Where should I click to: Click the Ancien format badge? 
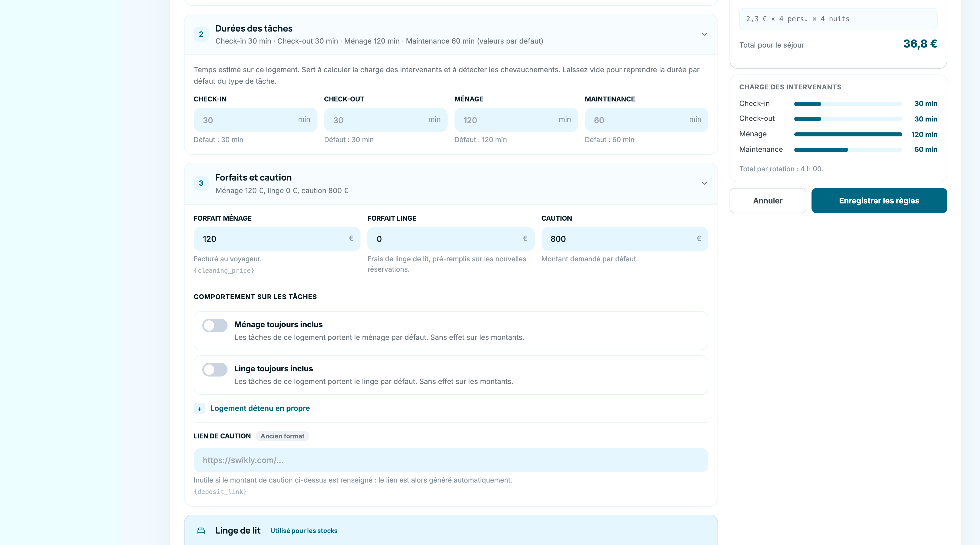282,436
